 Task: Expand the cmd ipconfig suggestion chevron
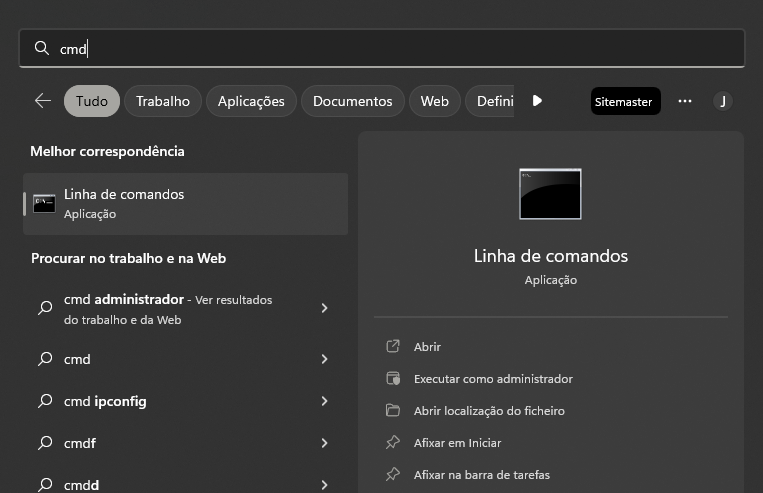tap(324, 401)
